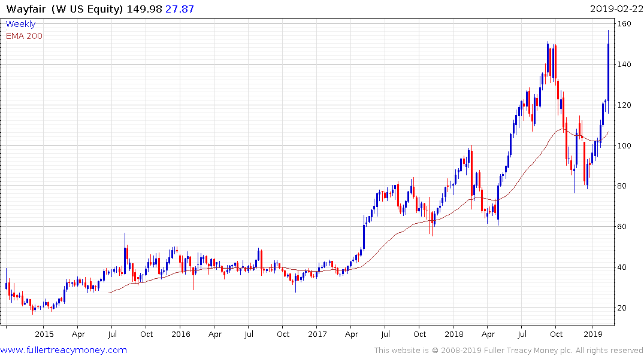Click the 80 price axis label
Screen dimensions: 644x359
[x=622, y=186]
